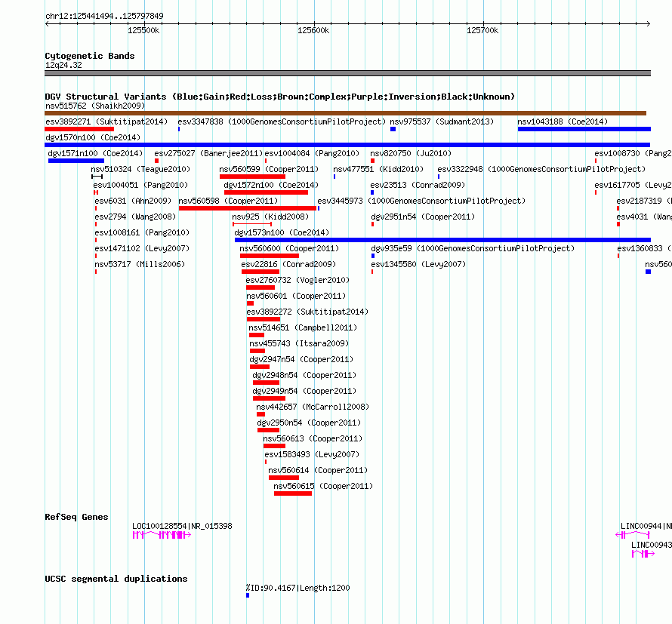Open dgv1570n100 (Coe2014) variant label

click(x=93, y=137)
